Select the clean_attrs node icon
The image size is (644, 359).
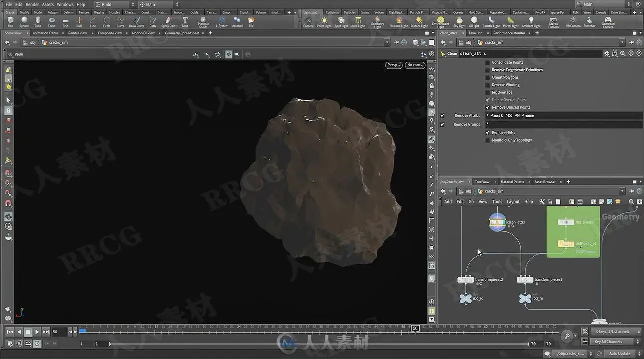[x=497, y=222]
